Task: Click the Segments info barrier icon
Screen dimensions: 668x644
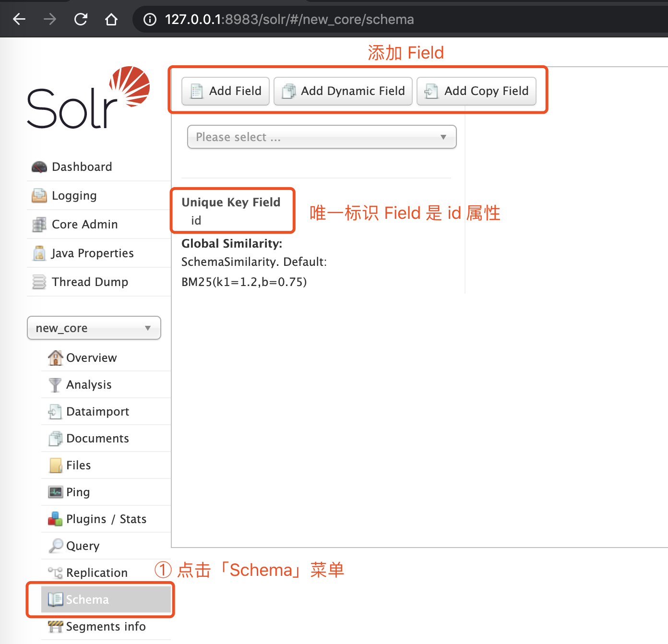Action: click(x=55, y=626)
